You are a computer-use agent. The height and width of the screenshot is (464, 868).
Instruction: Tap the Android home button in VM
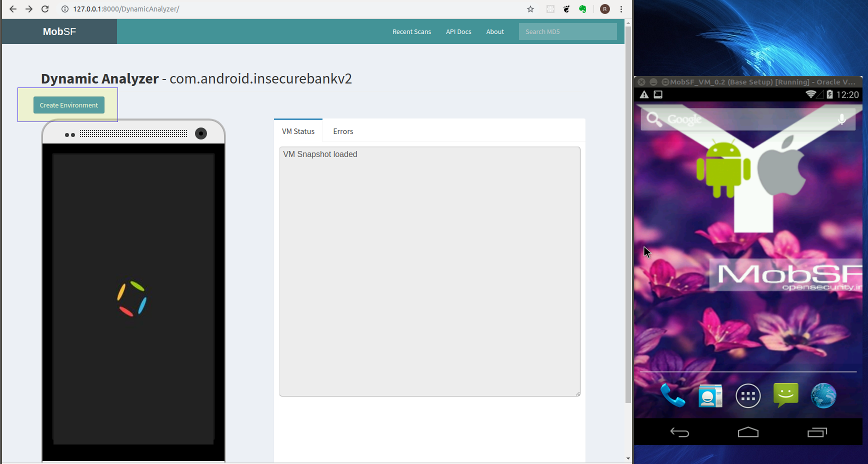coord(748,432)
